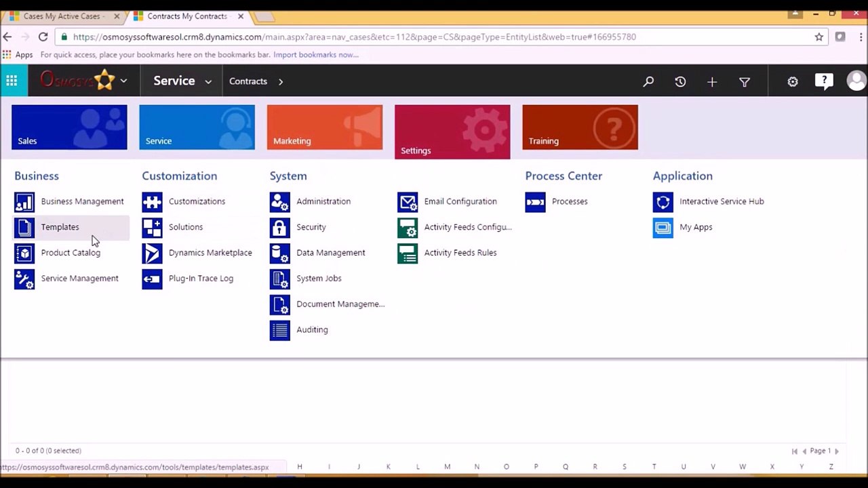Open the app launcher waffle icon
The width and height of the screenshot is (868, 488).
pyautogui.click(x=12, y=81)
